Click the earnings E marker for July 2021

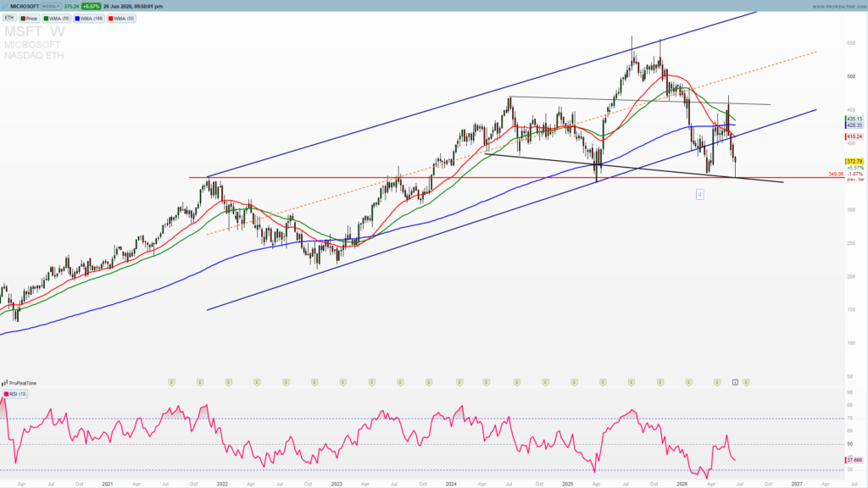click(171, 382)
